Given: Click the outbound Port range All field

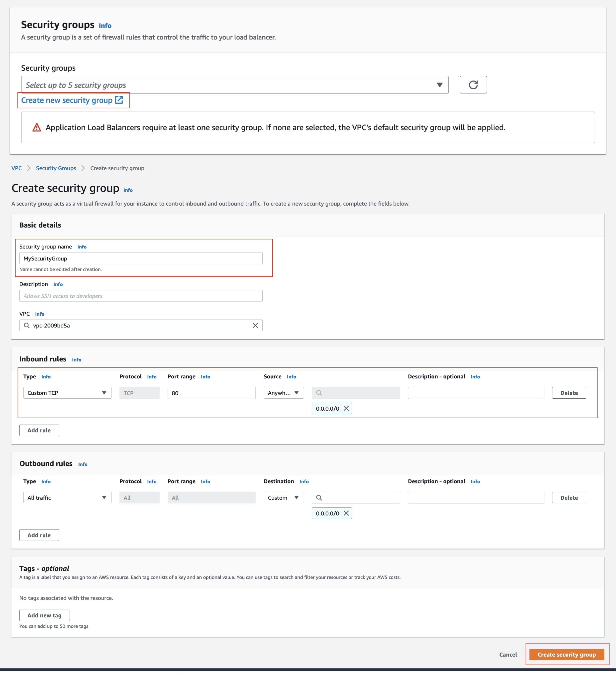Looking at the screenshot, I should (x=211, y=497).
